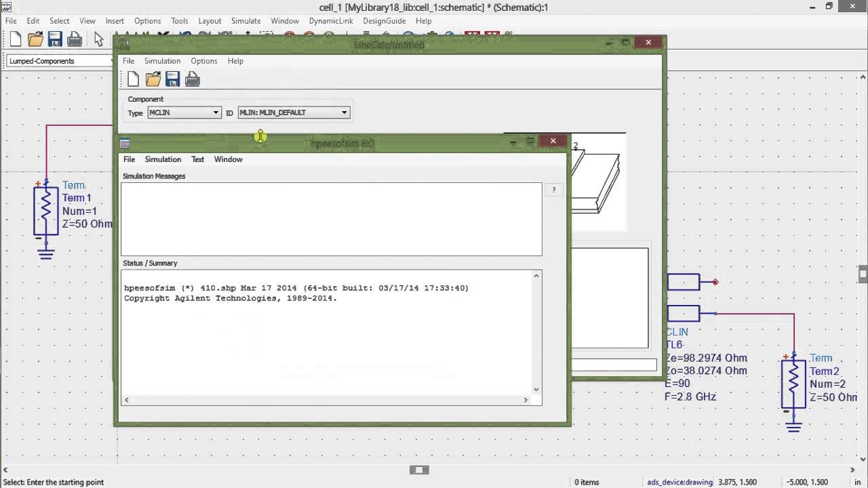The height and width of the screenshot is (488, 868).
Task: Open File menu in main schematic window
Action: (x=11, y=21)
